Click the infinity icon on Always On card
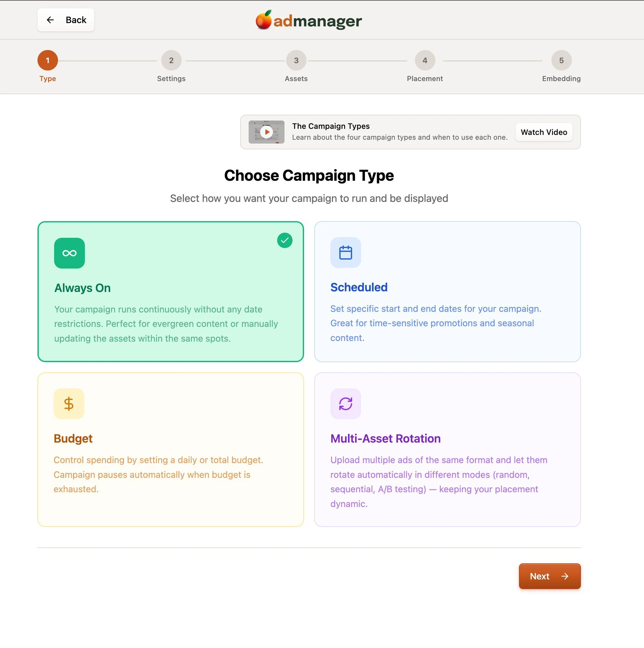 (70, 253)
